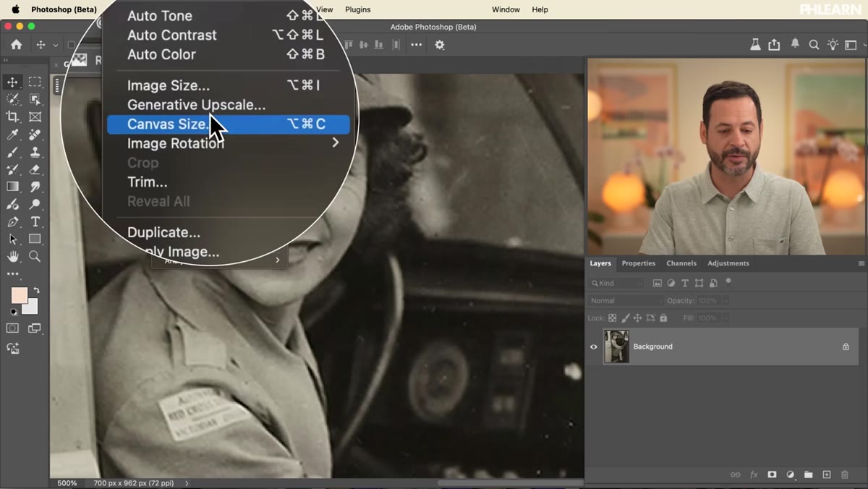Expand the Opacity slider dropdown
This screenshot has width=868, height=489.
[726, 300]
